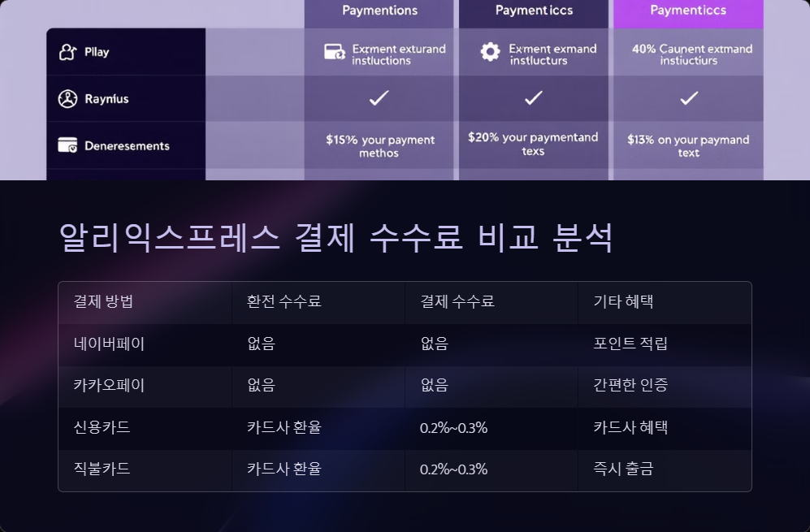Viewport: 810px width, 532px height.
Task: Switch to the Paymentions tab
Action: 379,11
